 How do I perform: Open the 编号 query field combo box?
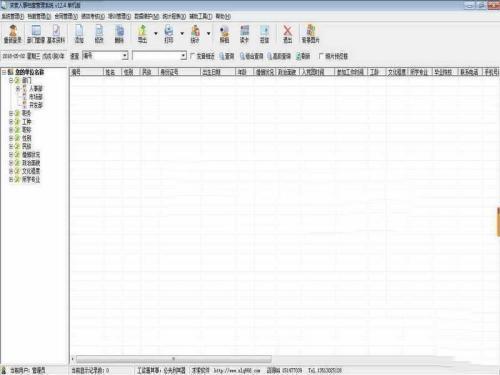[105, 56]
